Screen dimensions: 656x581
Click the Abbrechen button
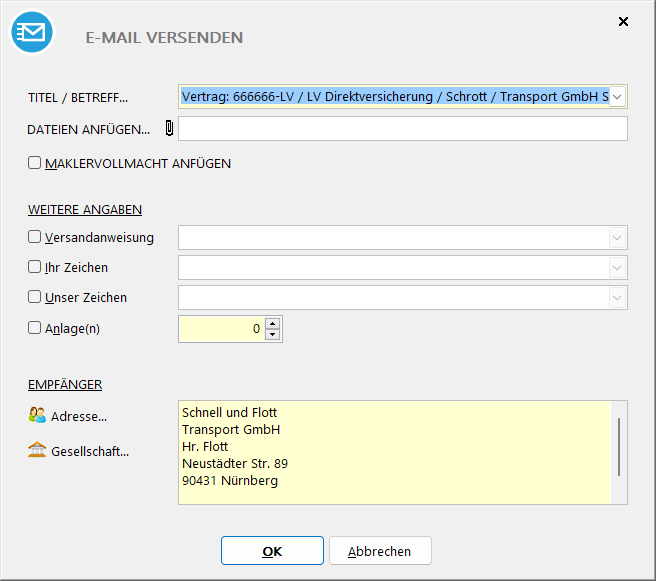pos(379,551)
